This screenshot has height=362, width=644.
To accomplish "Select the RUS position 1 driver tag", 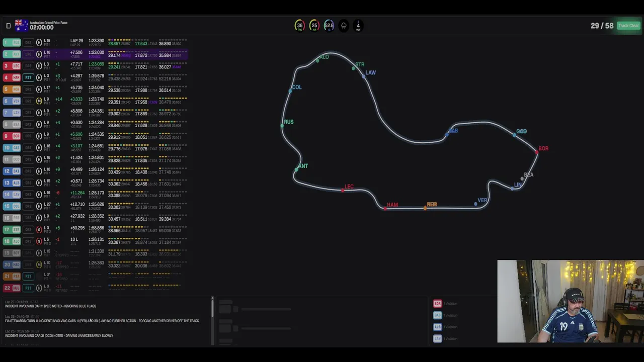I will [12, 43].
